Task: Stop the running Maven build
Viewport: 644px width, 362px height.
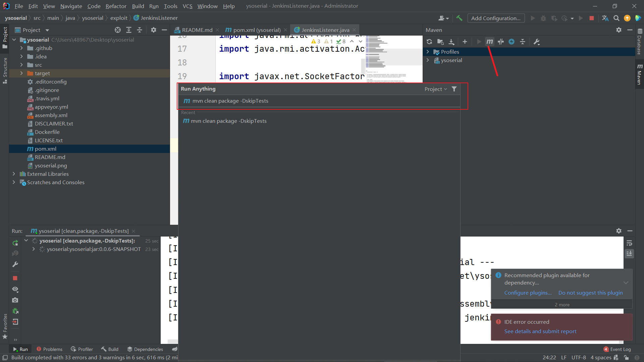Action: [x=15, y=278]
